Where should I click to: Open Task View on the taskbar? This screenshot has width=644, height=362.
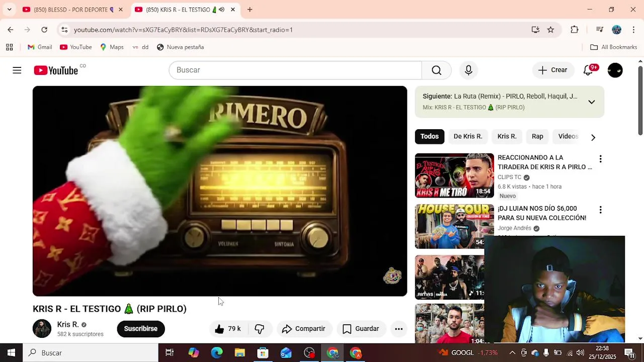(x=170, y=353)
